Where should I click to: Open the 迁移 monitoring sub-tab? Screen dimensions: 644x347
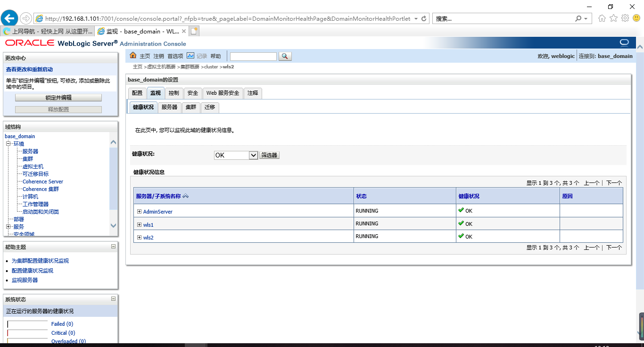(210, 107)
